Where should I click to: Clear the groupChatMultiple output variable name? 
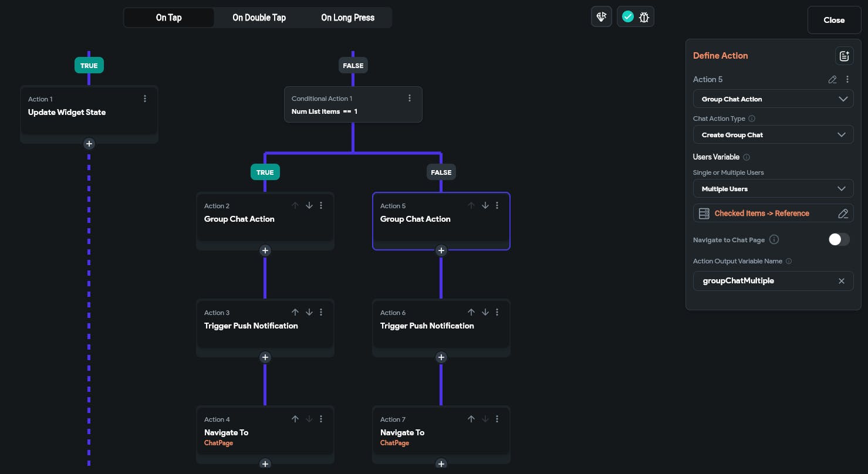click(x=841, y=281)
